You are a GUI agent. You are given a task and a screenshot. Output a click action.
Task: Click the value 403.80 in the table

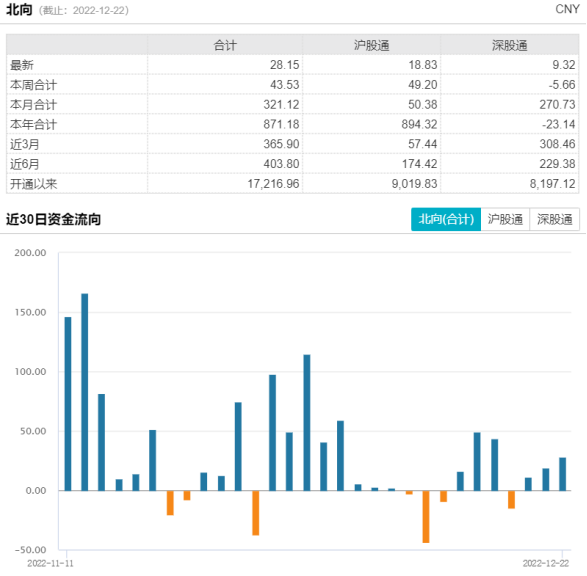point(281,164)
